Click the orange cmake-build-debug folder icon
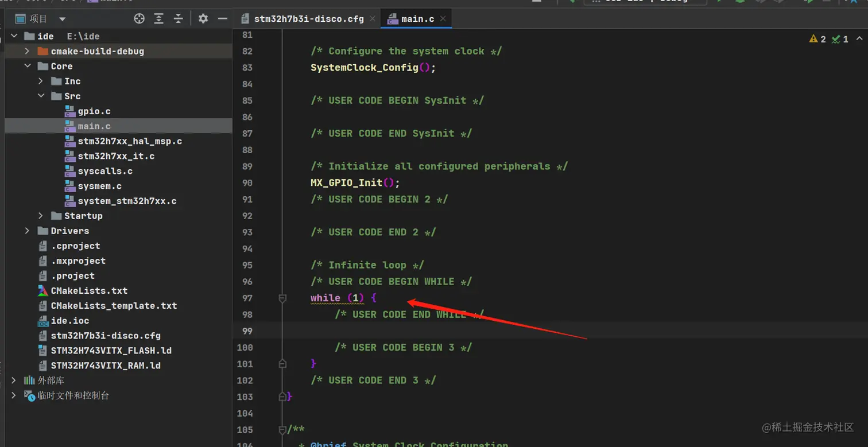 tap(42, 51)
